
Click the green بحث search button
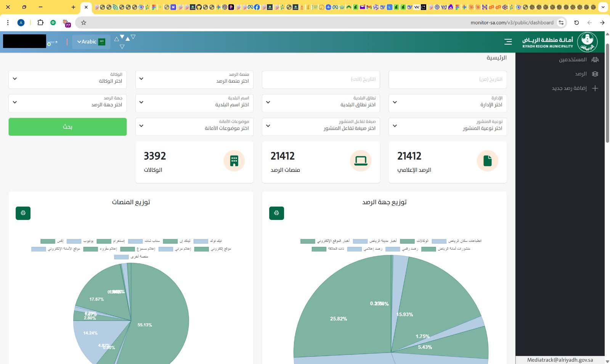(x=67, y=127)
